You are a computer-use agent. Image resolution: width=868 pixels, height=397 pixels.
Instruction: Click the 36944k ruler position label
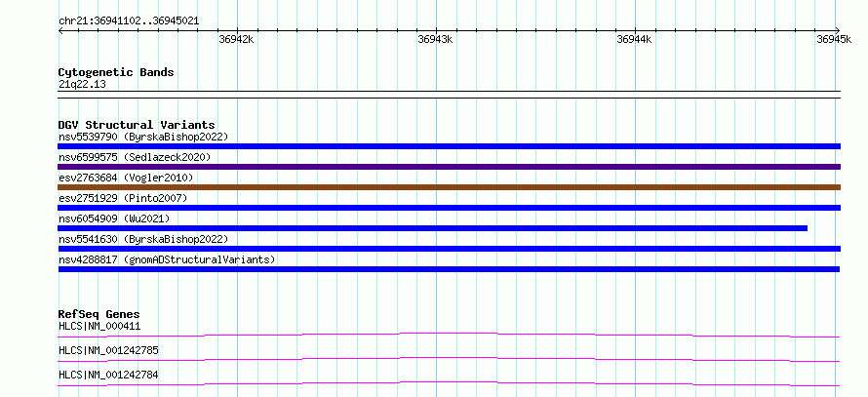pyautogui.click(x=634, y=39)
